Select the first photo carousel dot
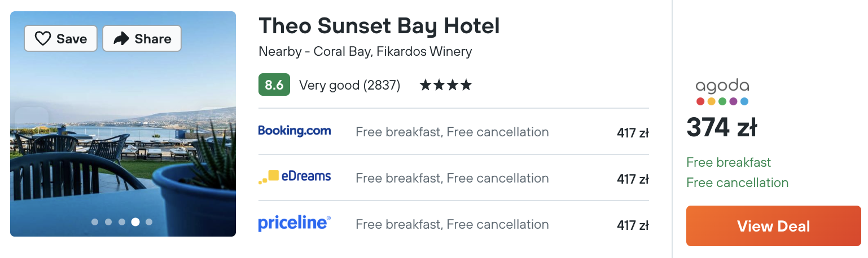 coord(95,222)
